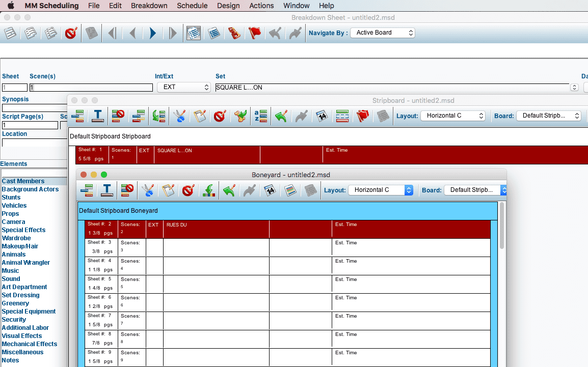Click the red chain link icon in Breakdown toolbar
588x367 pixels.
click(x=234, y=33)
